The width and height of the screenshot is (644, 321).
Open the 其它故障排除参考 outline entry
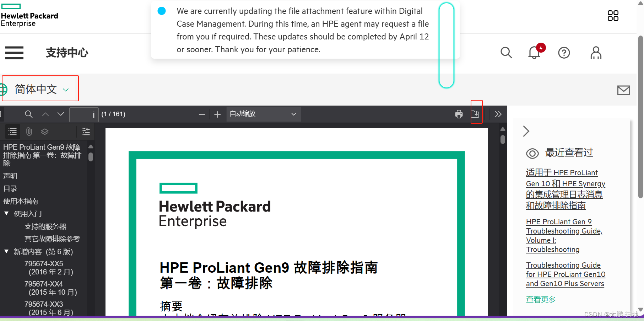click(52, 239)
